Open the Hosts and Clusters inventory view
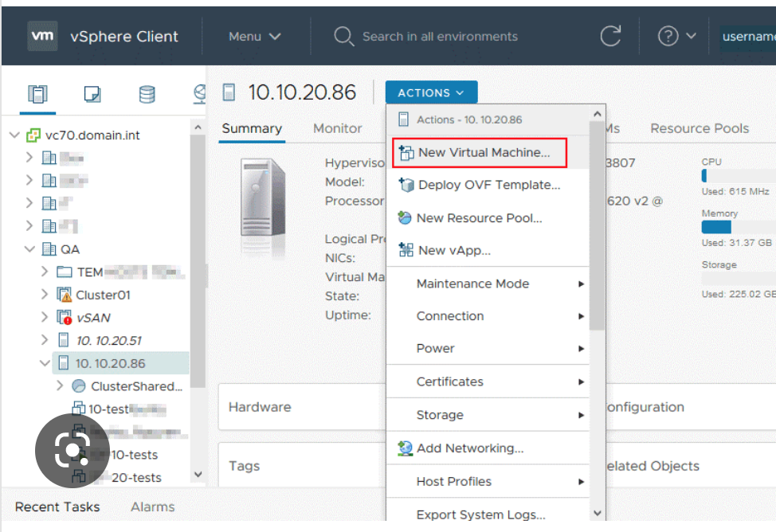This screenshot has width=776, height=532. [x=37, y=93]
